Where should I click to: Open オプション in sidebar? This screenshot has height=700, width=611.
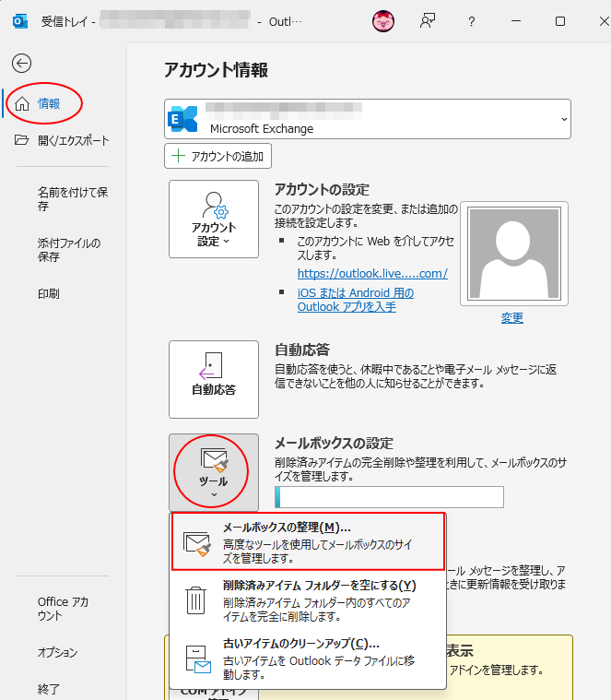[57, 652]
